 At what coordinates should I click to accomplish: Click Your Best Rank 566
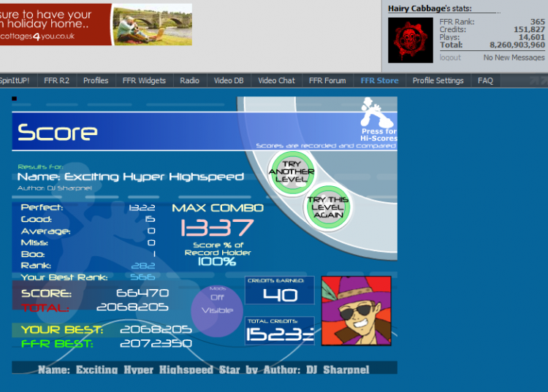pyautogui.click(x=142, y=277)
